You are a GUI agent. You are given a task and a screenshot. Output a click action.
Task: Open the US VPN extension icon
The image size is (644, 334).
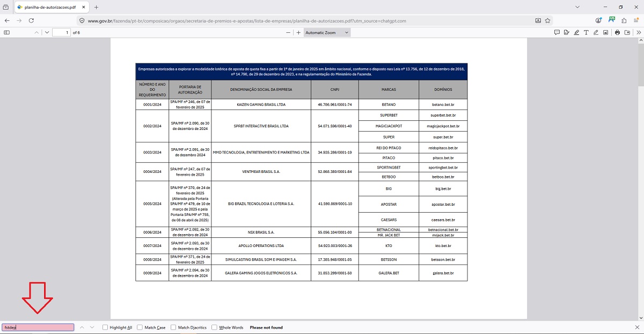click(611, 20)
